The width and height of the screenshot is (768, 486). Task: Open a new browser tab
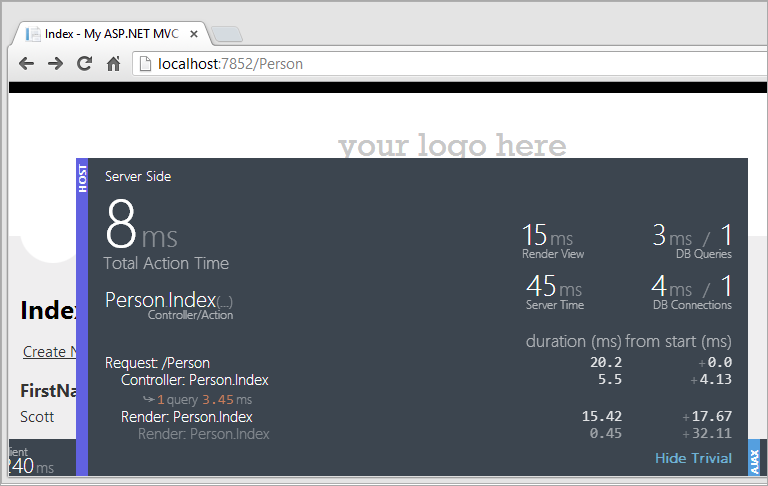tap(227, 35)
